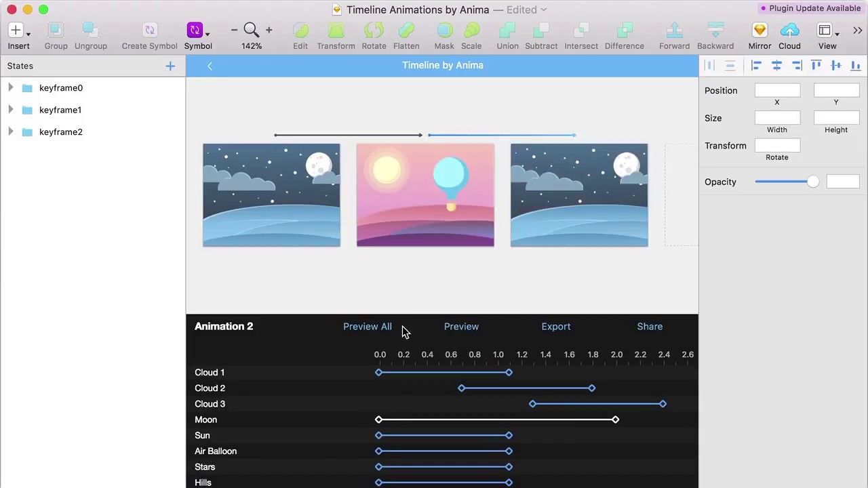This screenshot has width=868, height=488.
Task: Click the align top icon
Action: (x=816, y=65)
